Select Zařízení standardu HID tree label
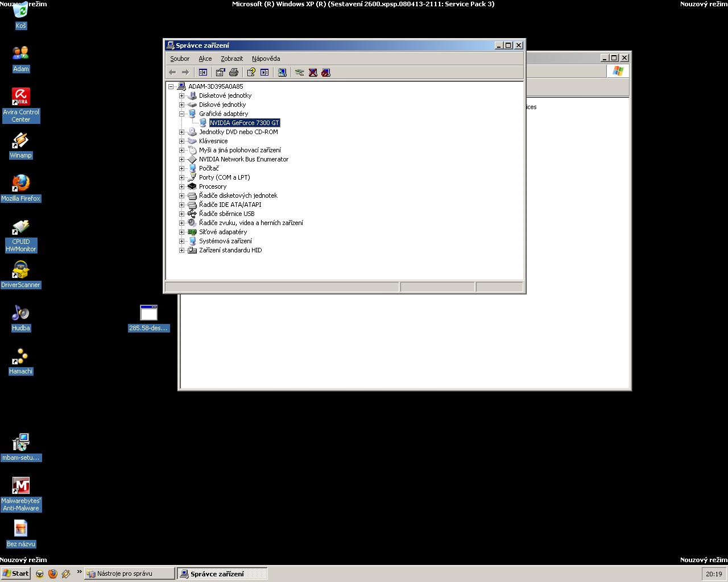The width and height of the screenshot is (728, 582). (230, 250)
